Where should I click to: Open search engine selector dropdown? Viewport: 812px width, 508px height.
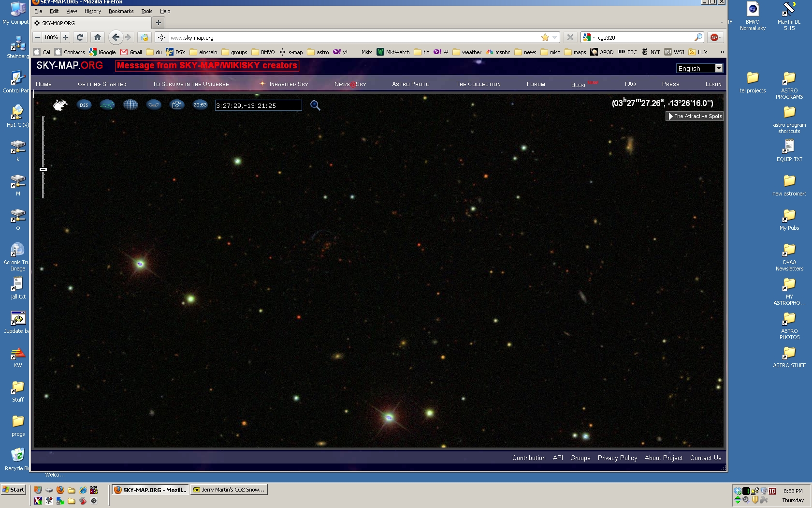tap(588, 37)
